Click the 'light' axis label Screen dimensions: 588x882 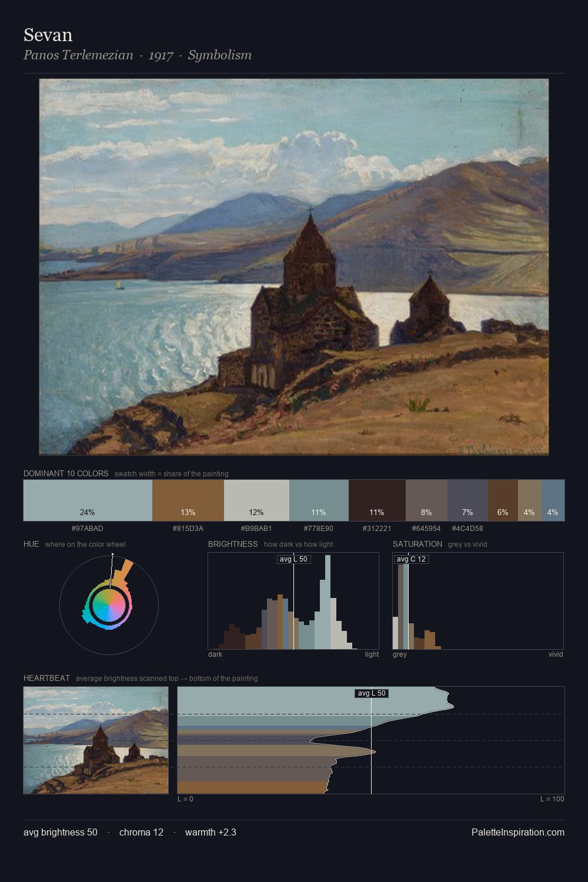tap(372, 654)
